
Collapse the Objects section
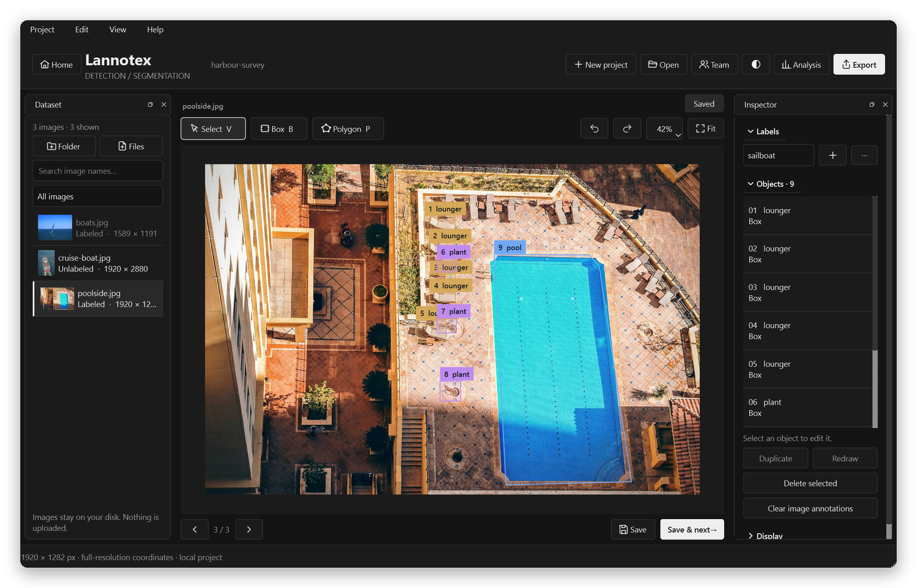(771, 184)
